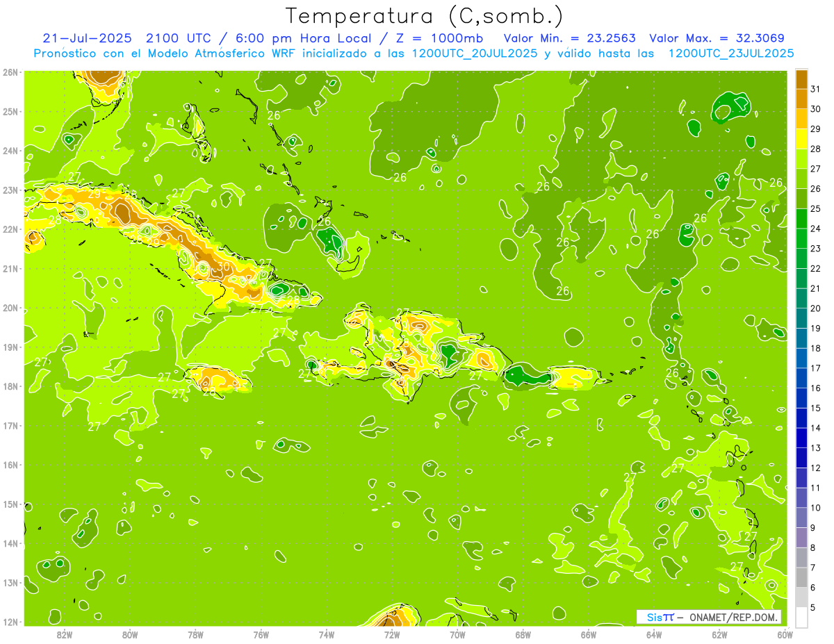Image resolution: width=834 pixels, height=644 pixels.
Task: Click the teal swatch between 19 and 20
Action: tap(801, 317)
